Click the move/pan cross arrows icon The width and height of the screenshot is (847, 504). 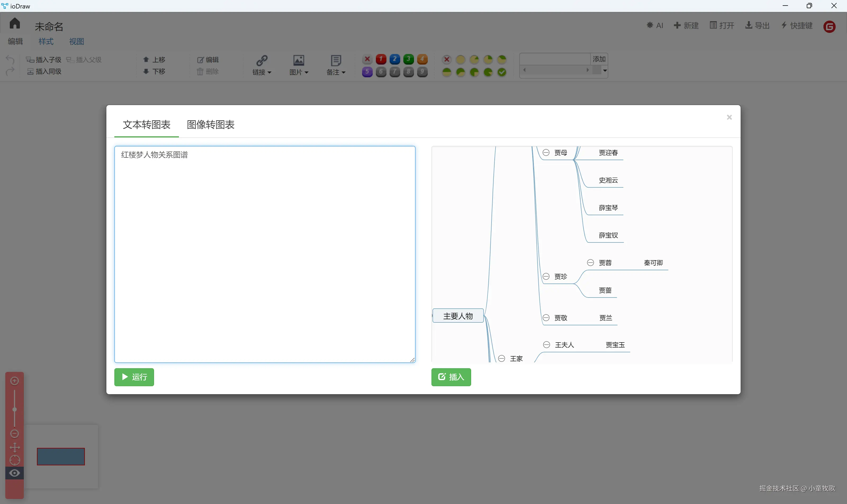coord(15,447)
